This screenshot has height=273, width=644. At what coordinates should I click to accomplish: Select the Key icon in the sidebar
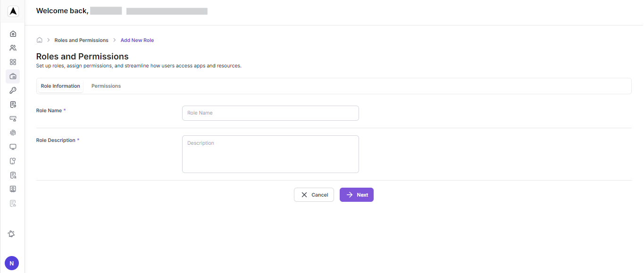pos(13,90)
